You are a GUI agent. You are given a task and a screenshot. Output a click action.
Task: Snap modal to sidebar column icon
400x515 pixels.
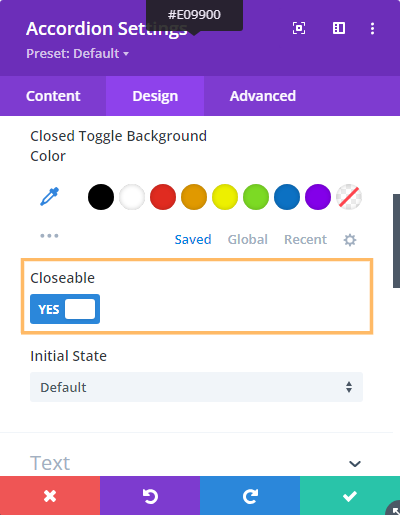point(339,28)
